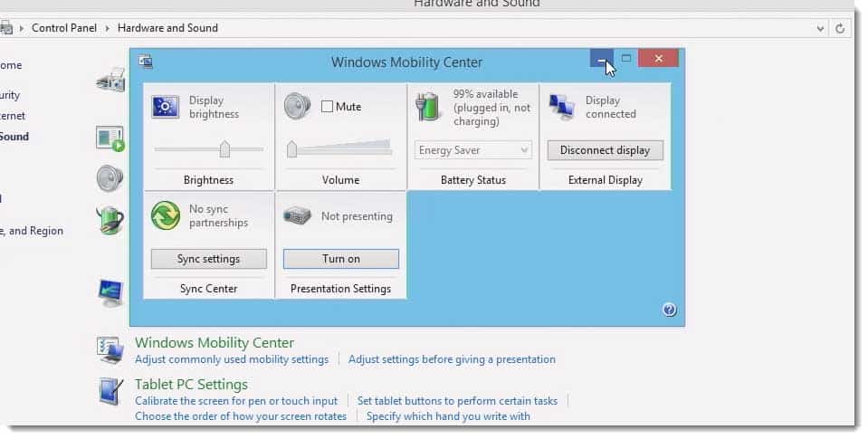Click the 'Display connected' text

(611, 107)
